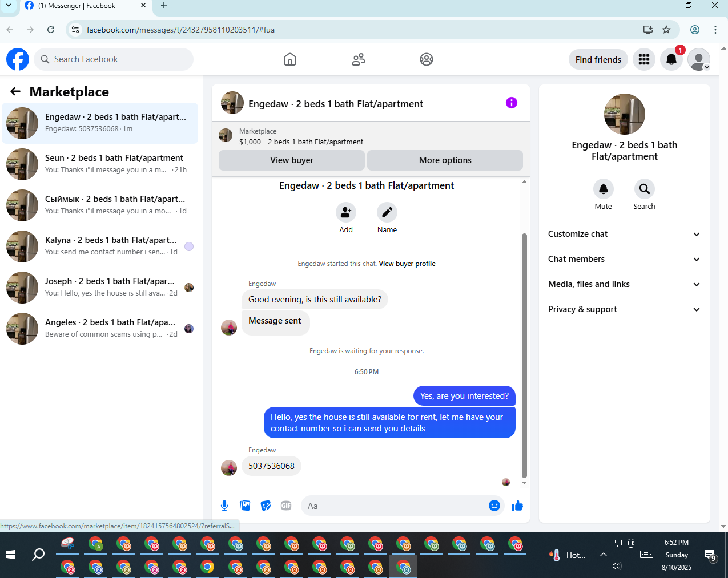Open Сыймык conversation in list
Image resolution: width=728 pixels, height=578 pixels.
[100, 205]
